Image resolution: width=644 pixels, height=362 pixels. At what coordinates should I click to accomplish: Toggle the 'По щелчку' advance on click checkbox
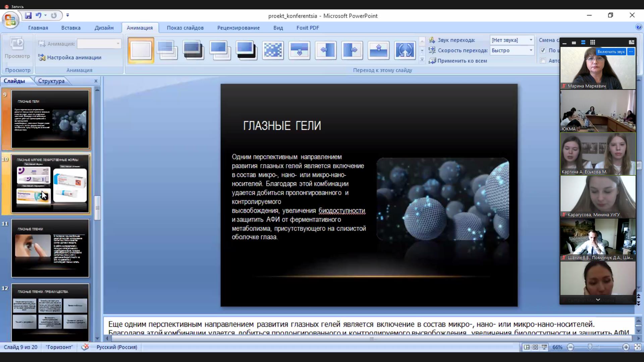pos(543,50)
